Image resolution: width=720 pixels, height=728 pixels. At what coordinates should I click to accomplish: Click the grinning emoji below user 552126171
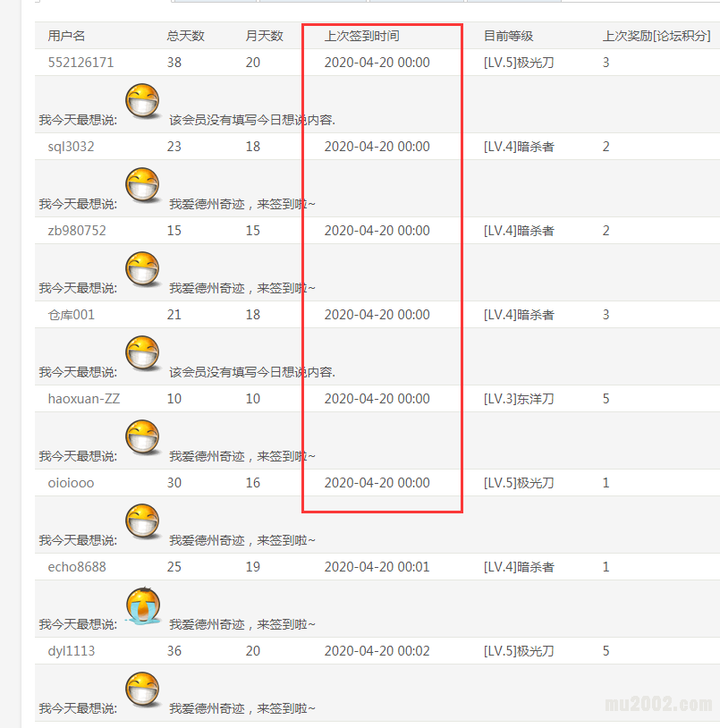coord(143,102)
